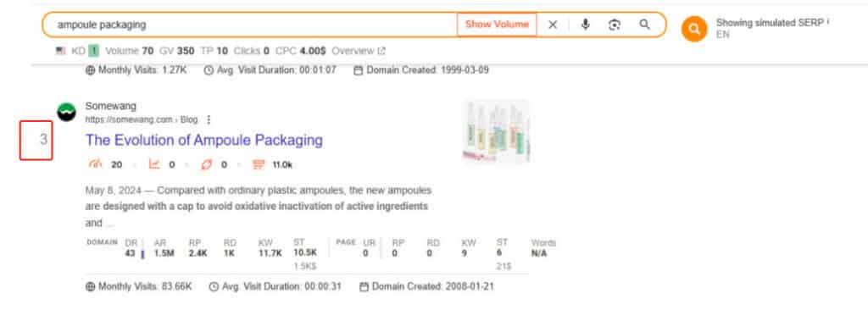This screenshot has height=332, width=868.
Task: Click the ampoule product thumbnail image
Action: 497,131
